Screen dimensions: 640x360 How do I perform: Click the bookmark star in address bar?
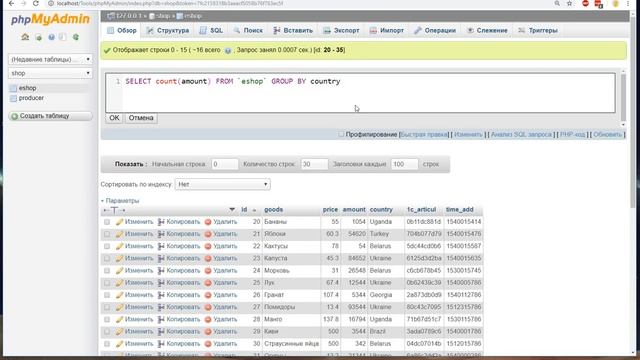(x=569, y=3)
